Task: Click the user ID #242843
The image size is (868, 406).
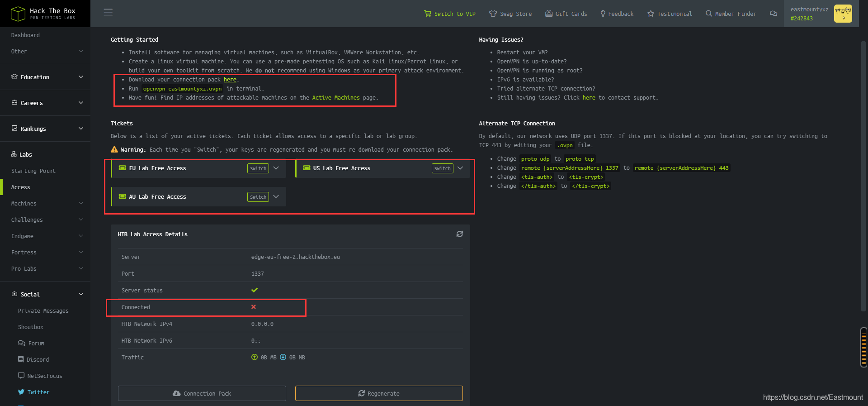Action: (x=802, y=19)
